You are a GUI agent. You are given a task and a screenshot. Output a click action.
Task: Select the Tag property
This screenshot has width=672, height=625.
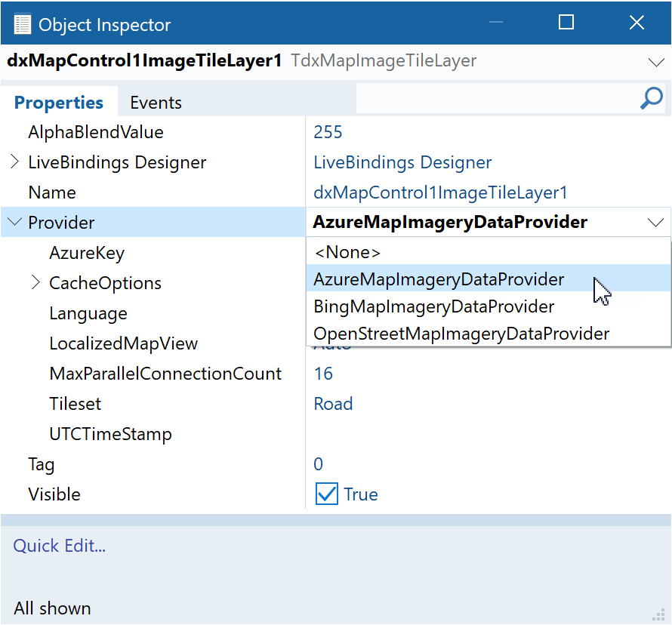[x=41, y=464]
